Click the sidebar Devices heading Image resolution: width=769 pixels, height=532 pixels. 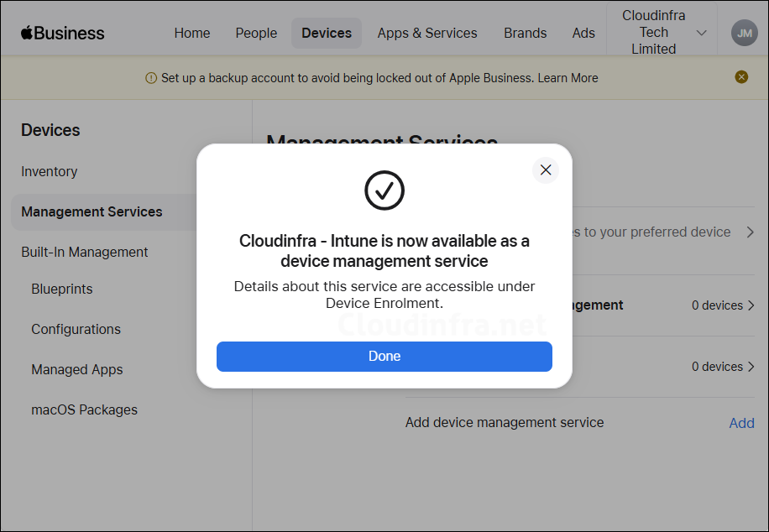tap(50, 130)
